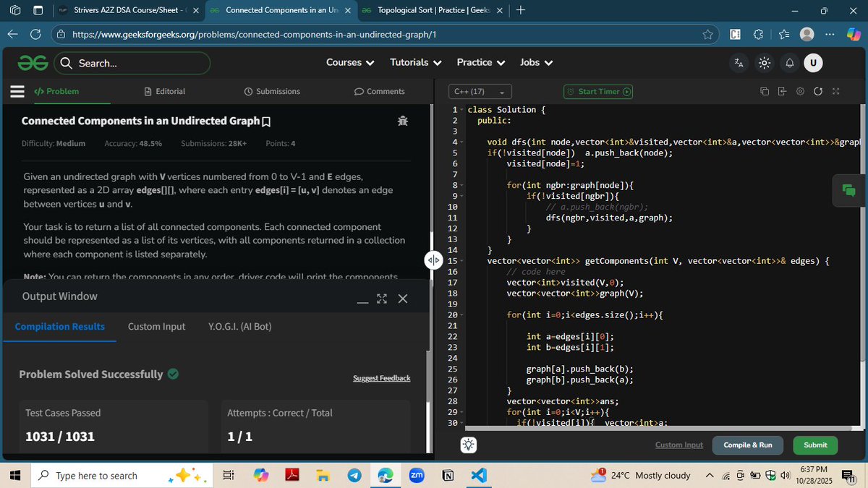The image size is (868, 488).
Task: Click the Suggest Feedback link
Action: tap(381, 378)
